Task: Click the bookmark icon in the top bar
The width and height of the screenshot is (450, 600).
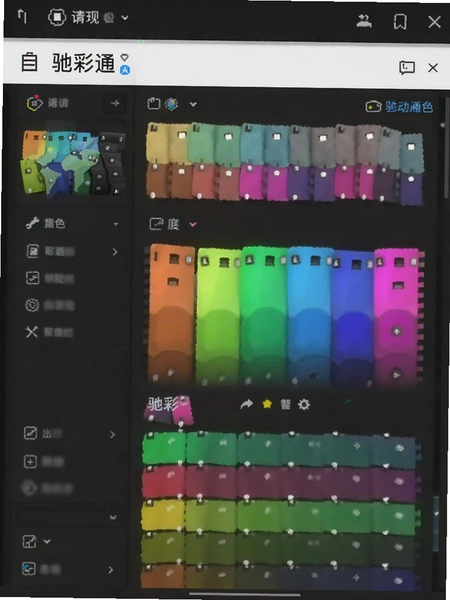Action: 400,22
